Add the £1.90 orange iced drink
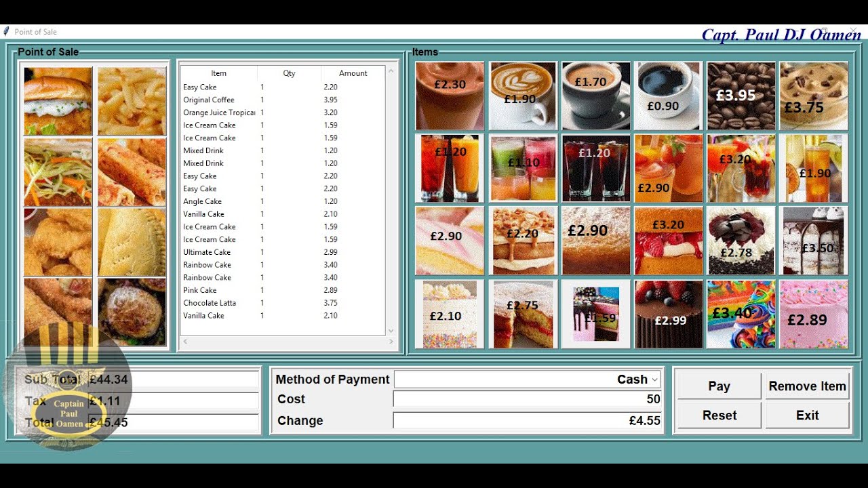Screen dimensions: 868x488 coord(814,168)
